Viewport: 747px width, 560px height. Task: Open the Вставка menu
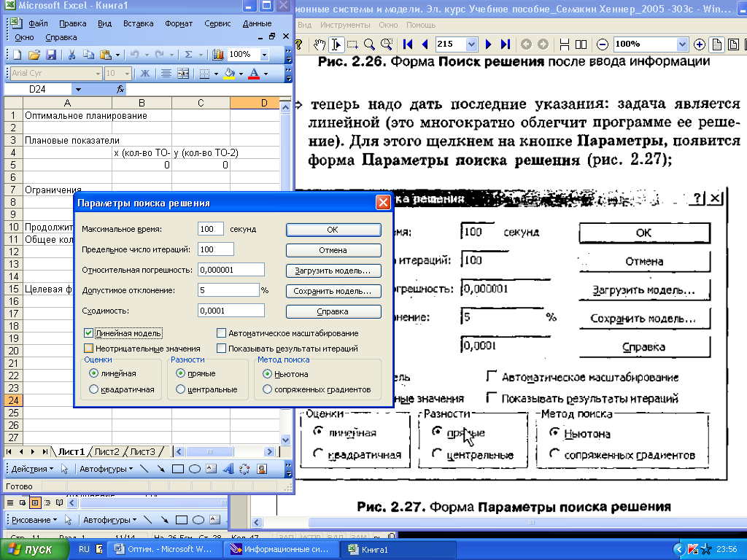pos(138,23)
